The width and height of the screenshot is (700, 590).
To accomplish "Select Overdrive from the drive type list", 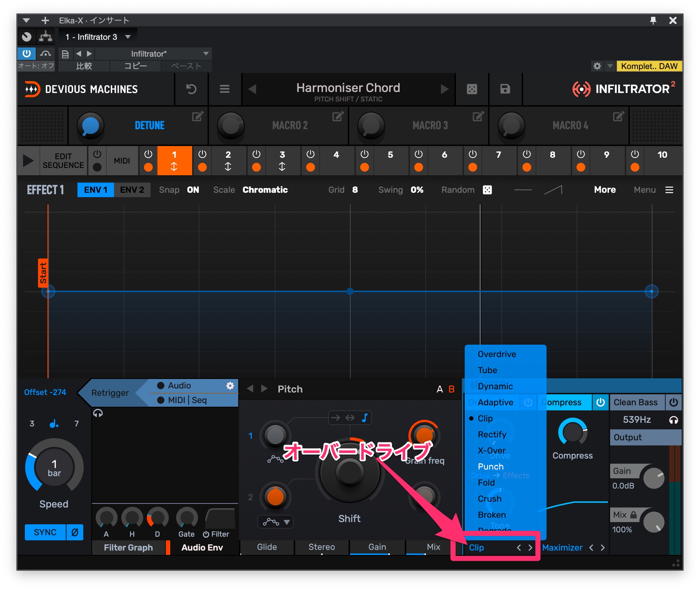I will coord(497,354).
